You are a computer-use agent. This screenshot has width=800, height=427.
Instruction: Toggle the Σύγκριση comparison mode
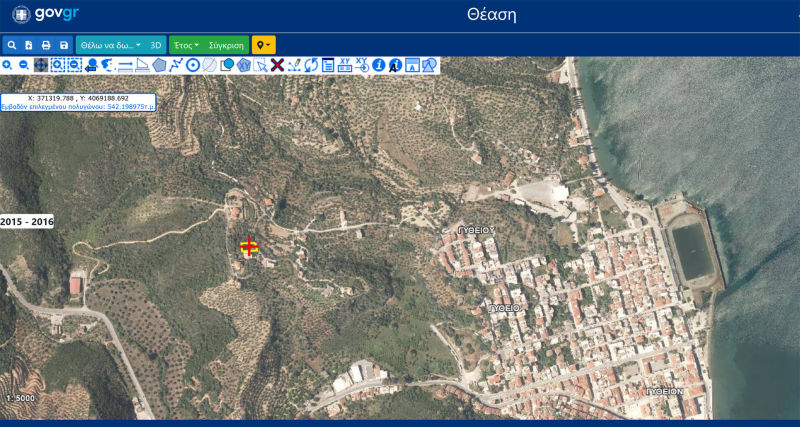tap(227, 45)
